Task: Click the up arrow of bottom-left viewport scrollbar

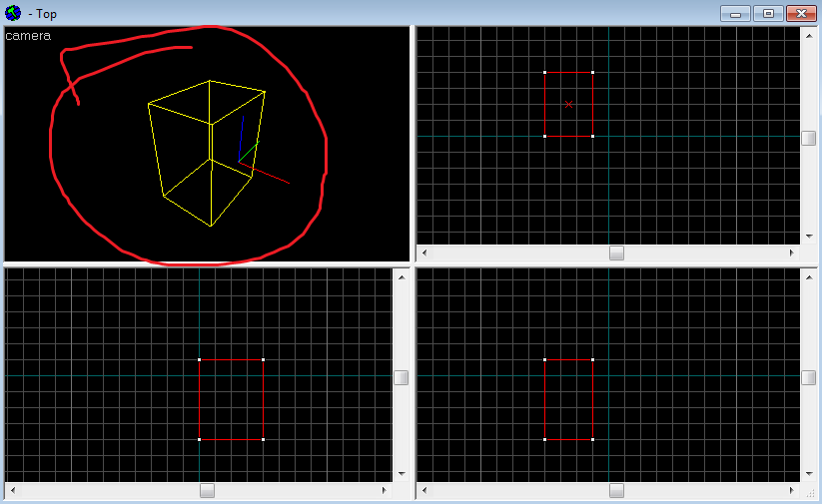Action: (x=402, y=277)
